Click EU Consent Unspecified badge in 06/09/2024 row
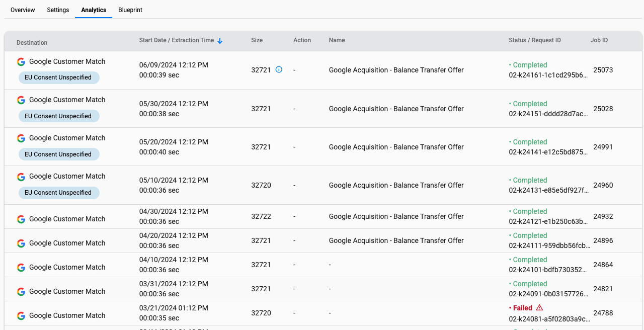This screenshot has height=330, width=644. tap(58, 77)
